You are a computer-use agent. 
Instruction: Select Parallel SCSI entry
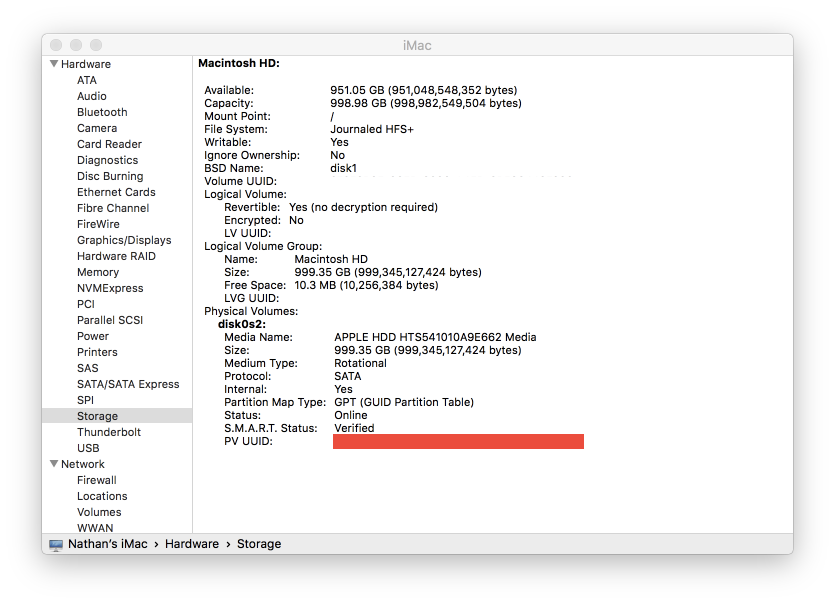tap(110, 320)
